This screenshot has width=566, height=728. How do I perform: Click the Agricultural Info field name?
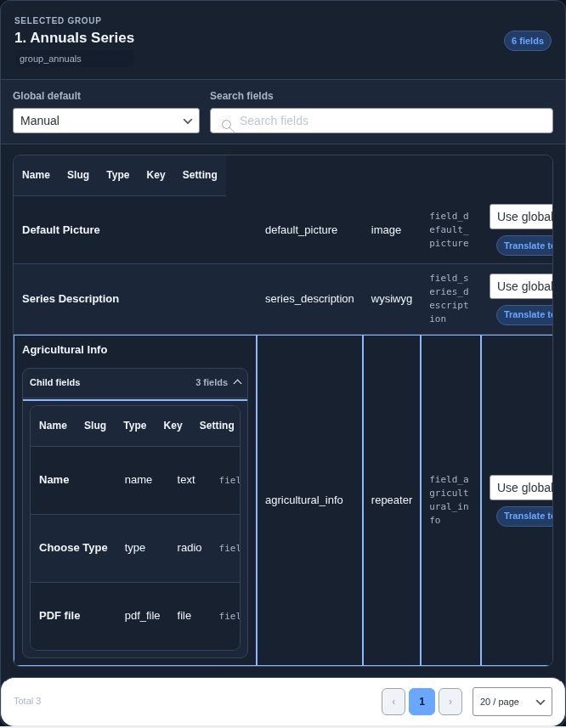point(65,350)
